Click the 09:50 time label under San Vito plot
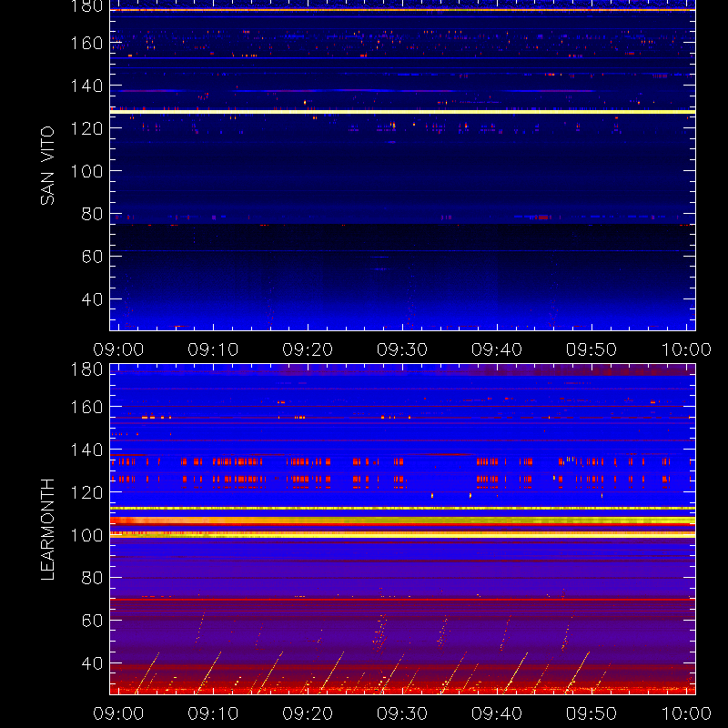728x728 pixels. pyautogui.click(x=591, y=349)
